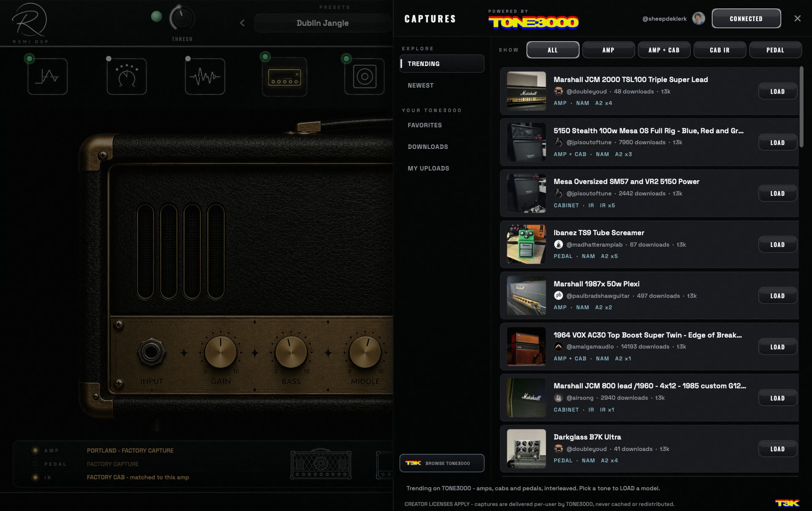Click BROWSE TONE3000 button
812x511 pixels.
coord(442,463)
